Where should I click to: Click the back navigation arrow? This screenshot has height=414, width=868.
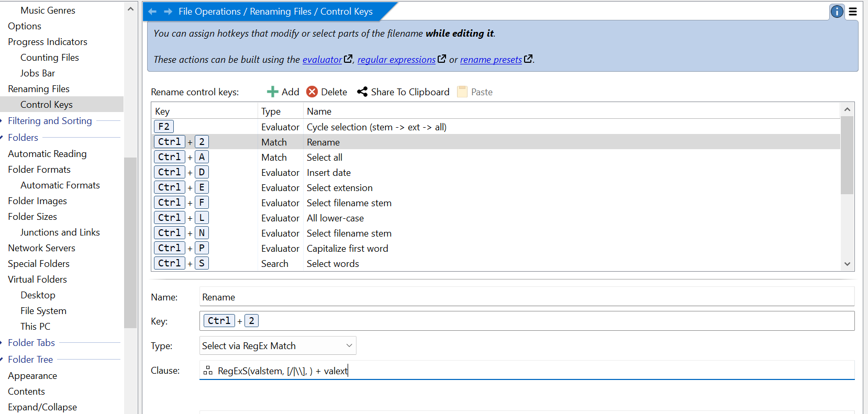click(152, 12)
